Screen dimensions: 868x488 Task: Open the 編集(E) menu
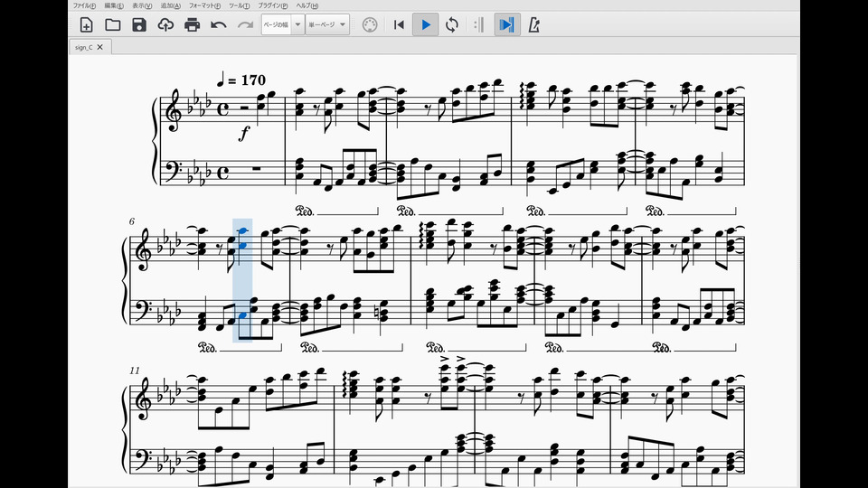[x=114, y=5]
